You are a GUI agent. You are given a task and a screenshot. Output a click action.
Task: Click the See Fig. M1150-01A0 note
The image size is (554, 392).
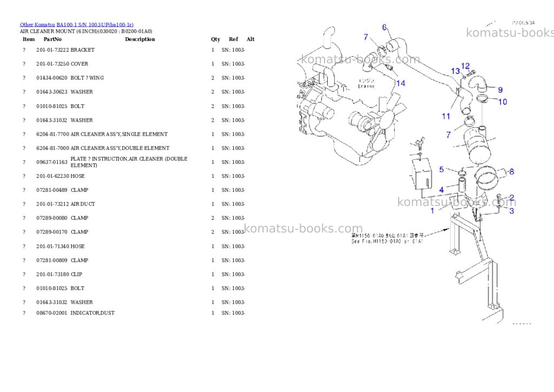point(387,242)
